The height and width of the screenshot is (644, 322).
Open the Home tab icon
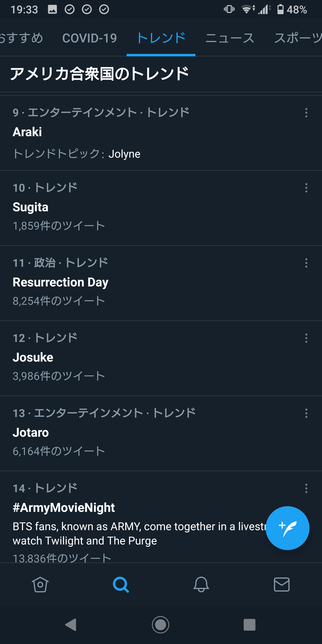[40, 585]
